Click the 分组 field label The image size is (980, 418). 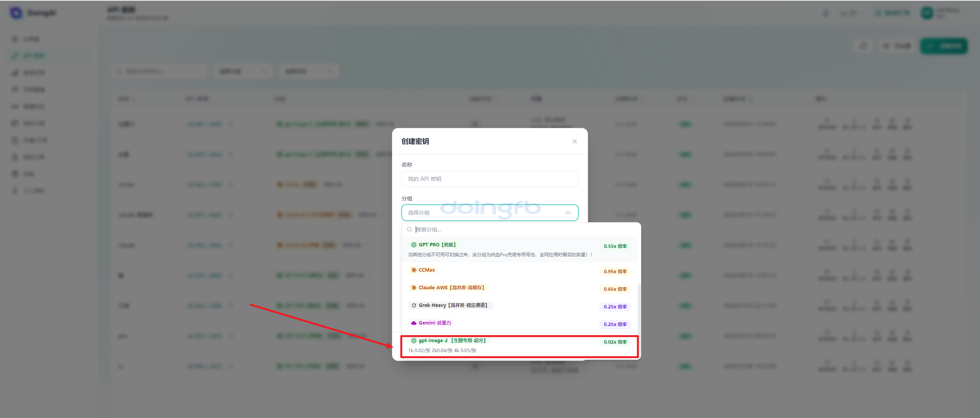[x=407, y=198]
